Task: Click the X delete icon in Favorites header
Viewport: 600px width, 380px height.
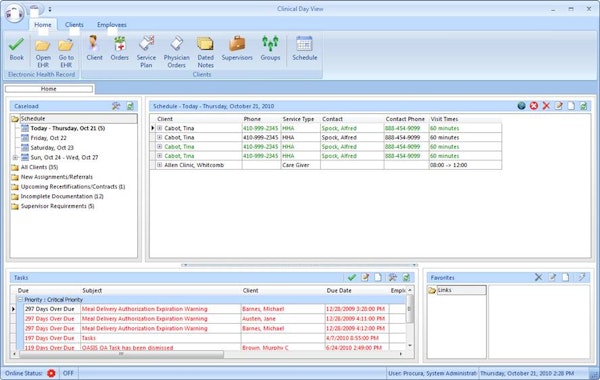Action: tap(538, 277)
